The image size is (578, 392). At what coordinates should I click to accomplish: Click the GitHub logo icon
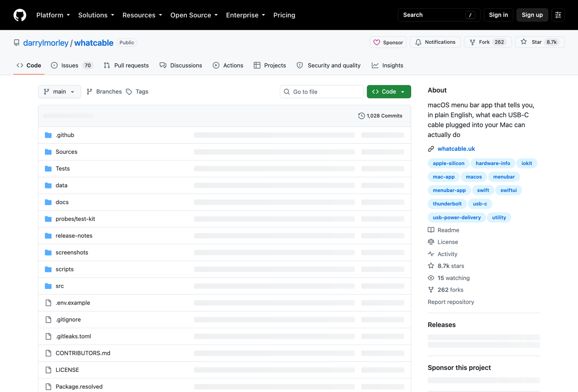click(20, 15)
